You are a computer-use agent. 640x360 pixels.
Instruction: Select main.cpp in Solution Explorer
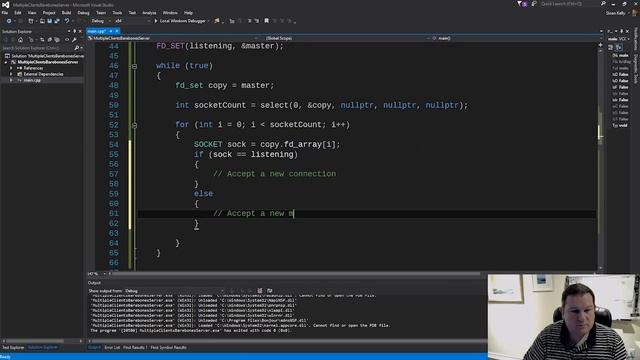(x=32, y=80)
